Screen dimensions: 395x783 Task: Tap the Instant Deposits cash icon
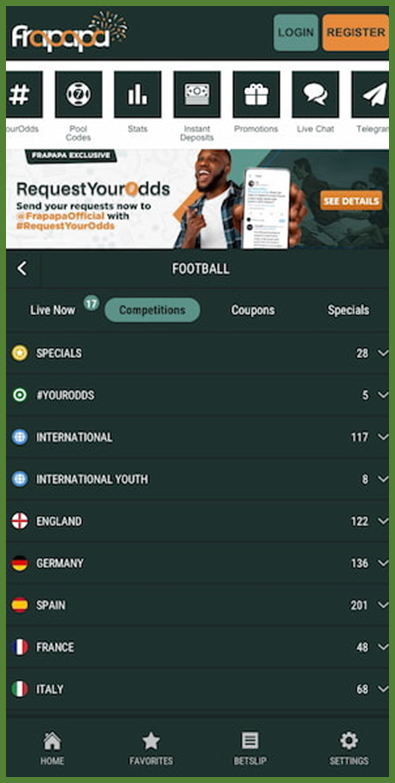[x=197, y=94]
